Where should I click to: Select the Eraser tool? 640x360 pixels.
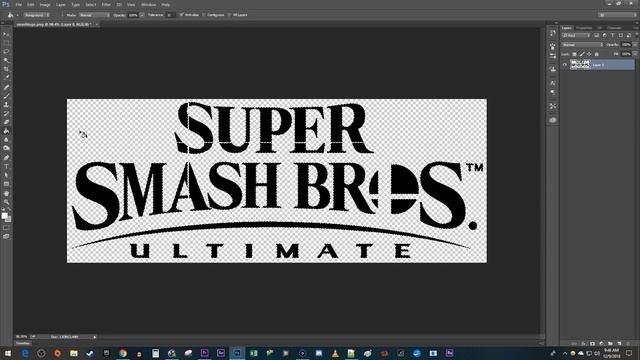pos(6,122)
